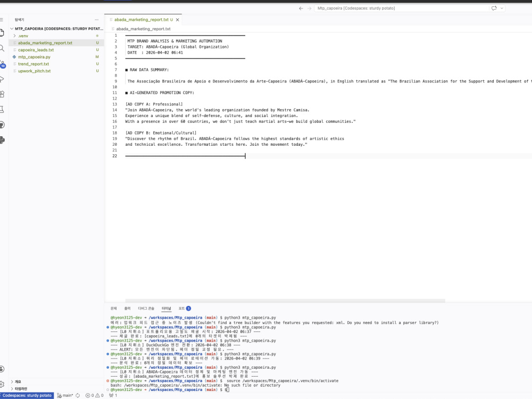
Task: Click text 'AI-GENERATED PROMOTION COPY:' in editor
Action: tap(162, 93)
